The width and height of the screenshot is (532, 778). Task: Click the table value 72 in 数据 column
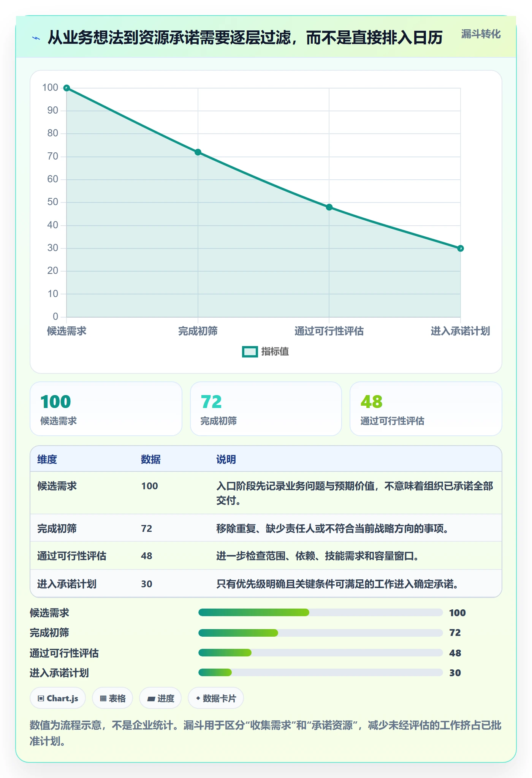[x=147, y=529]
